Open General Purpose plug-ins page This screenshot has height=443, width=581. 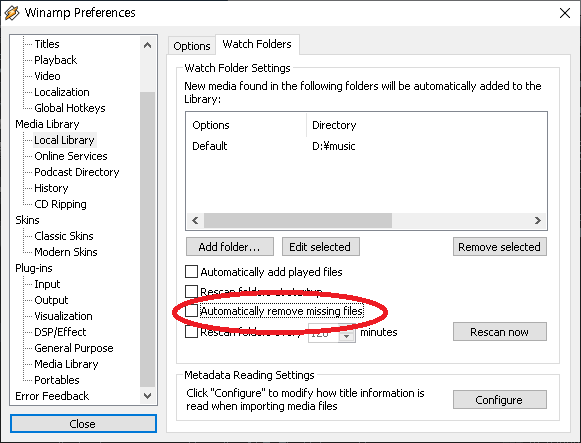(x=74, y=348)
